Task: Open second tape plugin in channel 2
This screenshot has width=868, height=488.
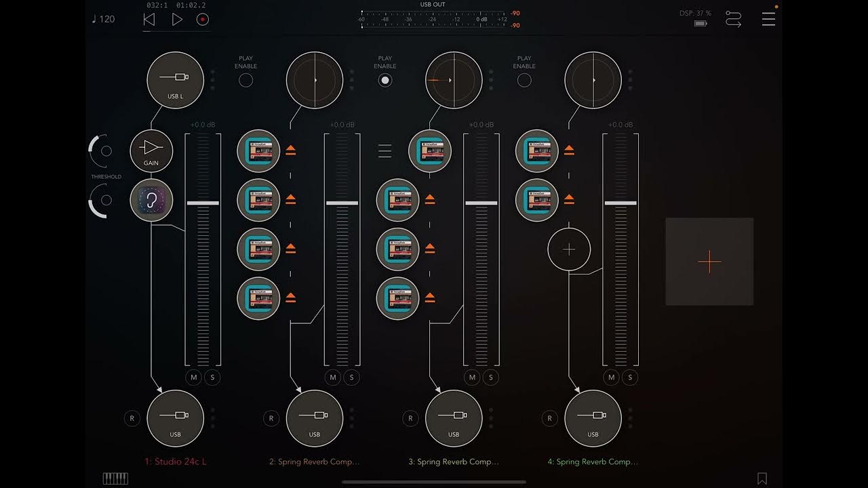Action: [258, 201]
